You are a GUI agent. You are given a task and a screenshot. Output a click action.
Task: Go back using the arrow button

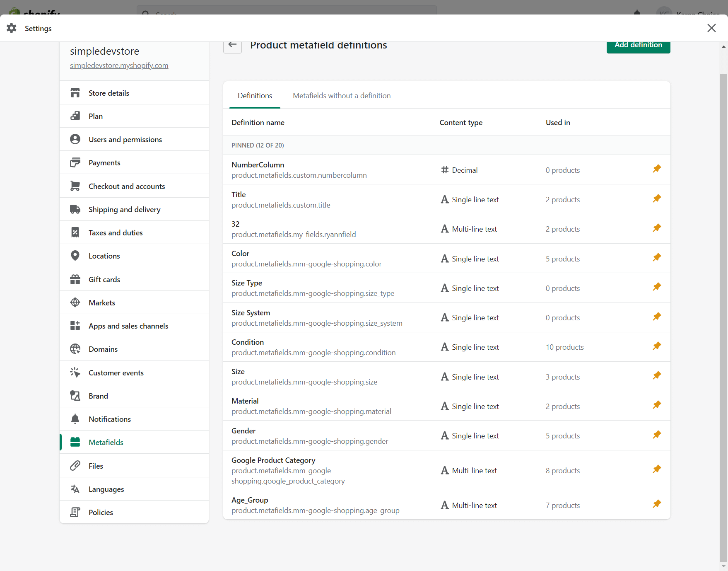(232, 45)
